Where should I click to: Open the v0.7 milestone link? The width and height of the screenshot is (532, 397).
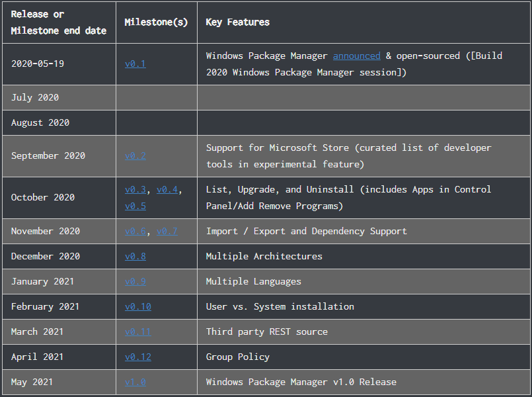[167, 232]
